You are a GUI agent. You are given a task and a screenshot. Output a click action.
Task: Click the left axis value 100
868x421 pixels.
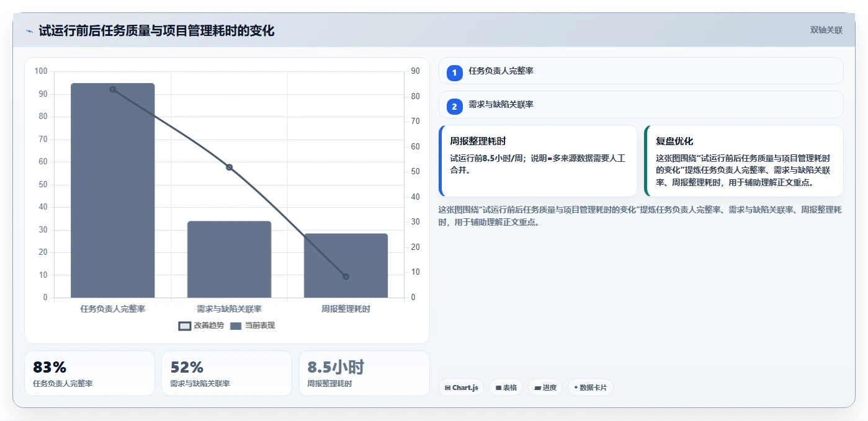[x=41, y=71]
